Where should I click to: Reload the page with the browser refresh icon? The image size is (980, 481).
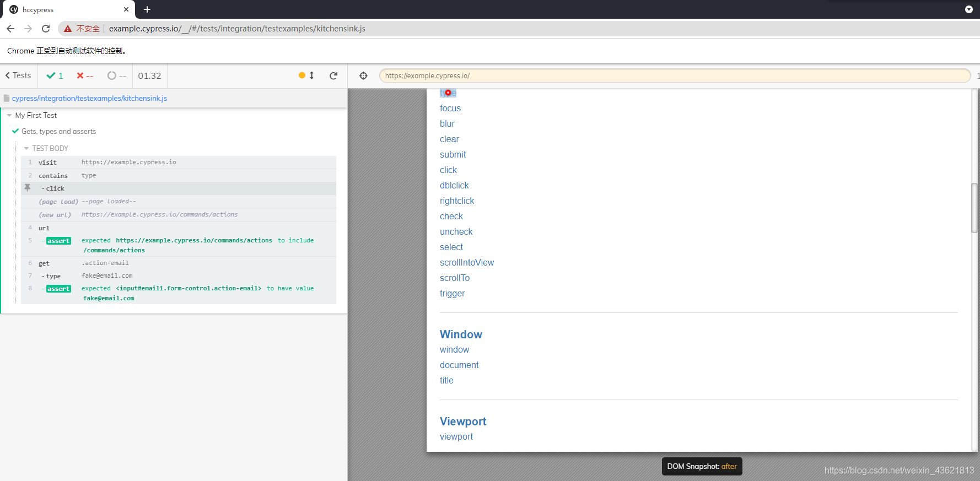click(x=46, y=29)
